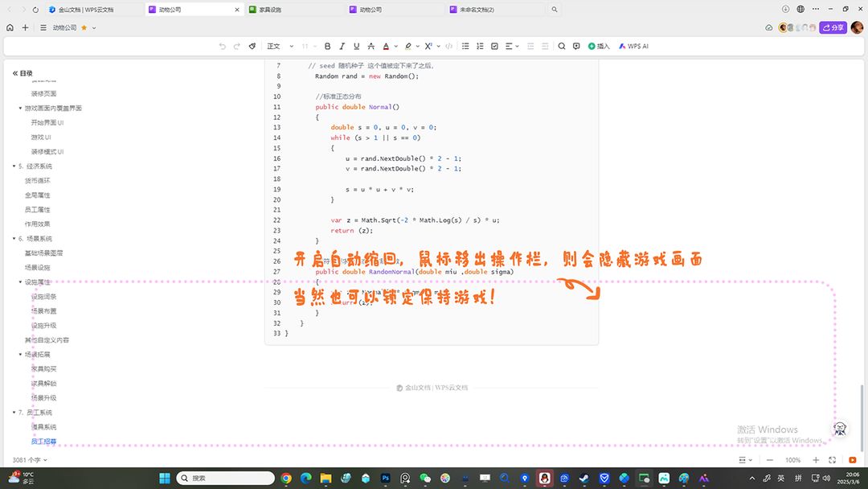Open the paragraph style dropdown showing 正文

[x=279, y=46]
